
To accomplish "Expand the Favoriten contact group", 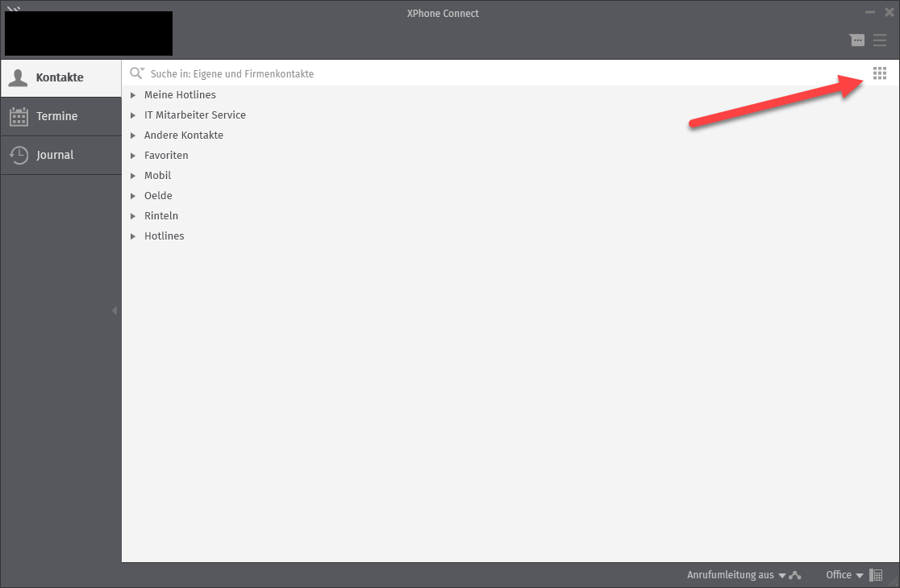I will (134, 156).
